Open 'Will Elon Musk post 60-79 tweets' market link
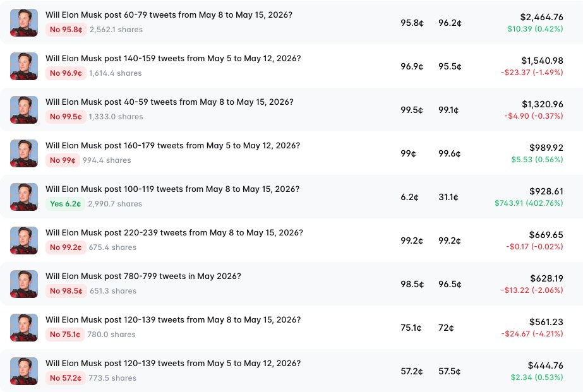583x392 pixels. point(169,15)
